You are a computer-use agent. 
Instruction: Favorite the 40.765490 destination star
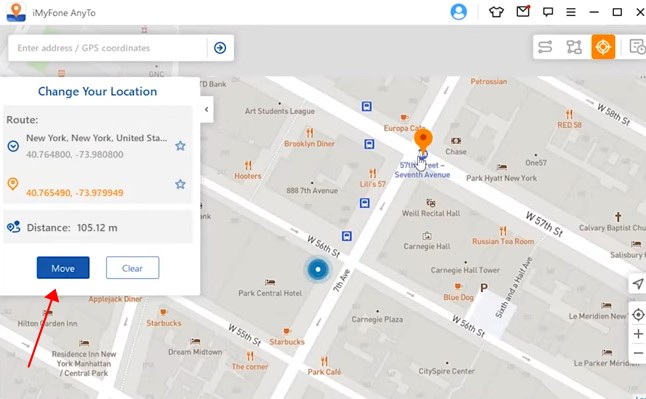click(180, 184)
